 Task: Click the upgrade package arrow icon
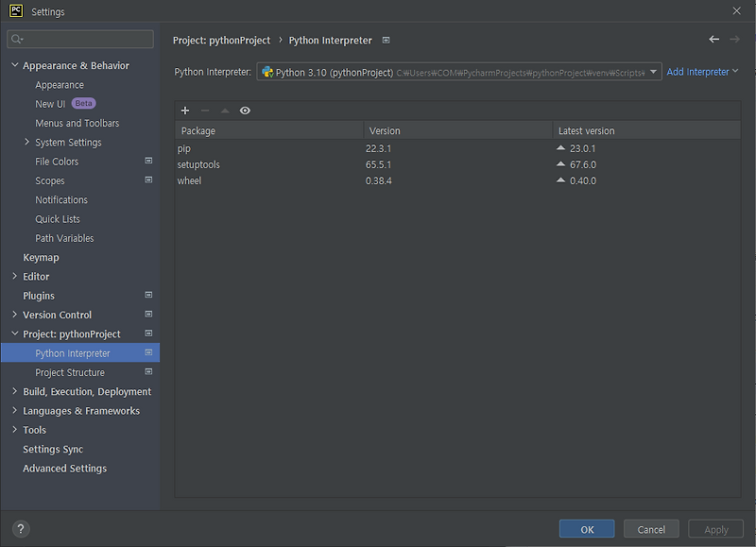point(225,111)
